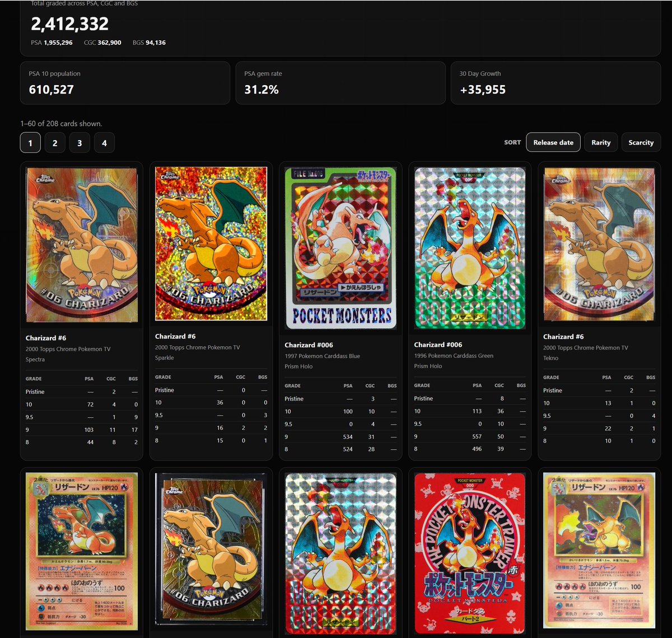This screenshot has height=638, width=672.
Task: Click '1996 Pokemon Carddass Green' set name
Action: pyautogui.click(x=454, y=356)
